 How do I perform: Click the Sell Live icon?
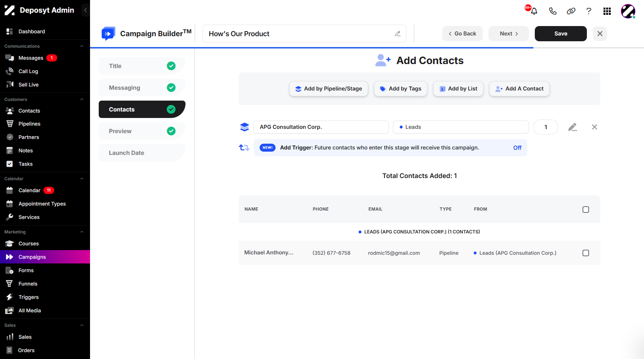10,85
